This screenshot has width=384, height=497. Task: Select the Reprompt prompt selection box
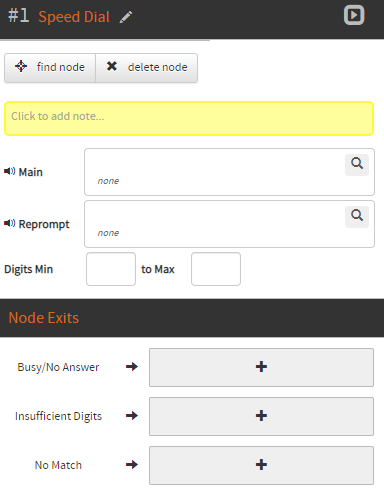click(229, 224)
